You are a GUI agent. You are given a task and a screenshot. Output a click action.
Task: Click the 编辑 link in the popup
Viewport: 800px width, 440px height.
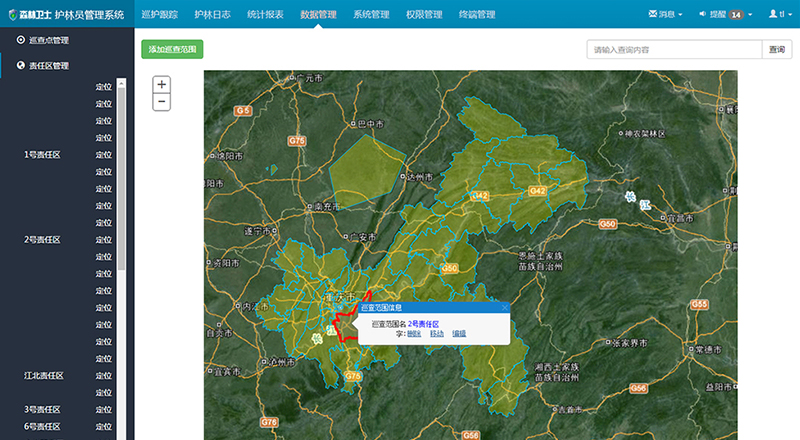pyautogui.click(x=459, y=334)
